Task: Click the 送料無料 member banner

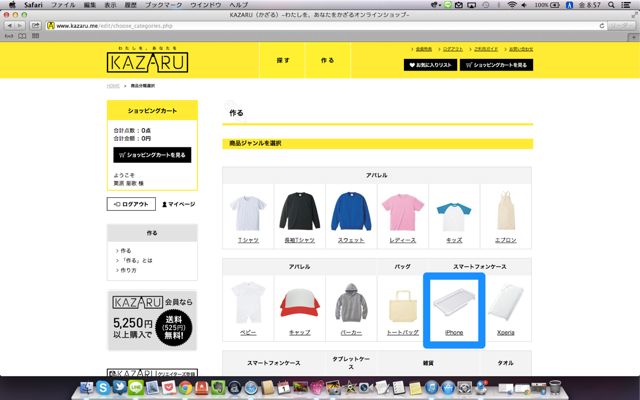Action: (x=152, y=321)
